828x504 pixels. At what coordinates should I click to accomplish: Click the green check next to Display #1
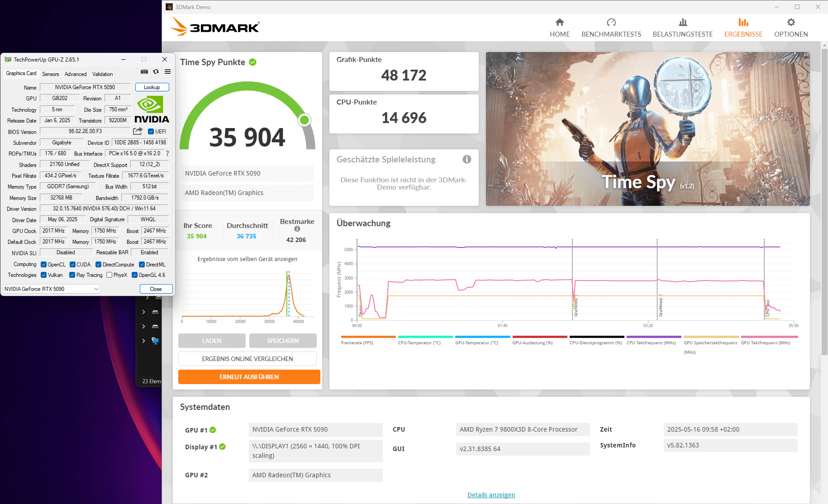click(x=222, y=447)
